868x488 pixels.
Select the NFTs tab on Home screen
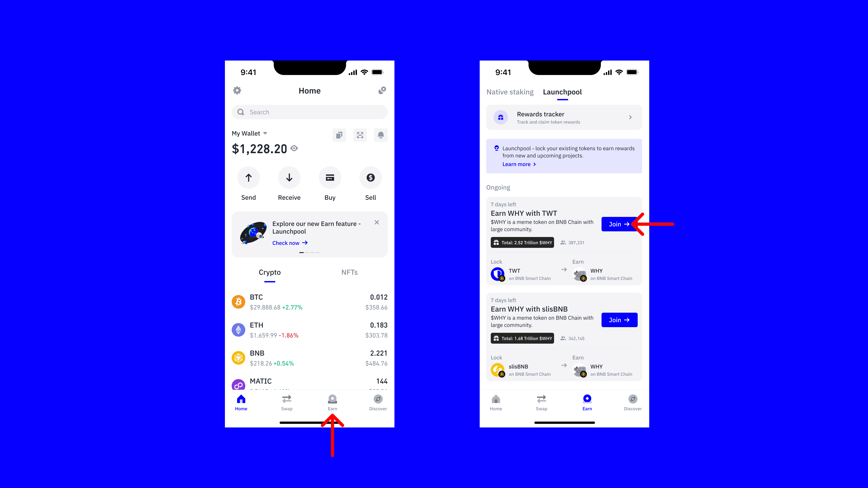click(x=349, y=272)
